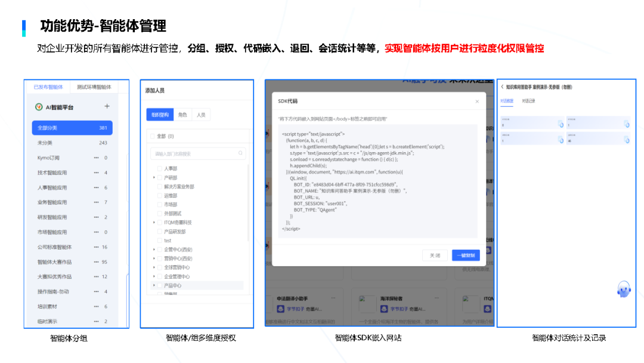This screenshot has width=644, height=363.
Task: Open the 对话数据 tab
Action: 507,101
